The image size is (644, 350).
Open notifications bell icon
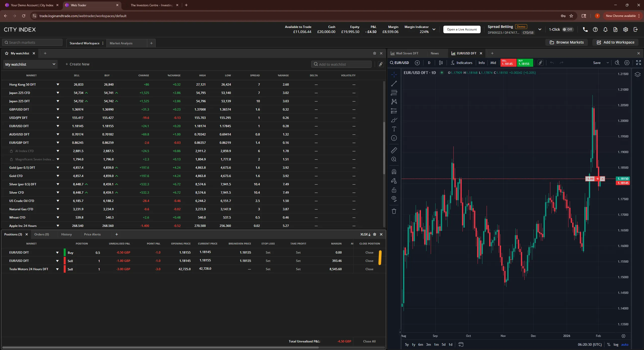(605, 29)
